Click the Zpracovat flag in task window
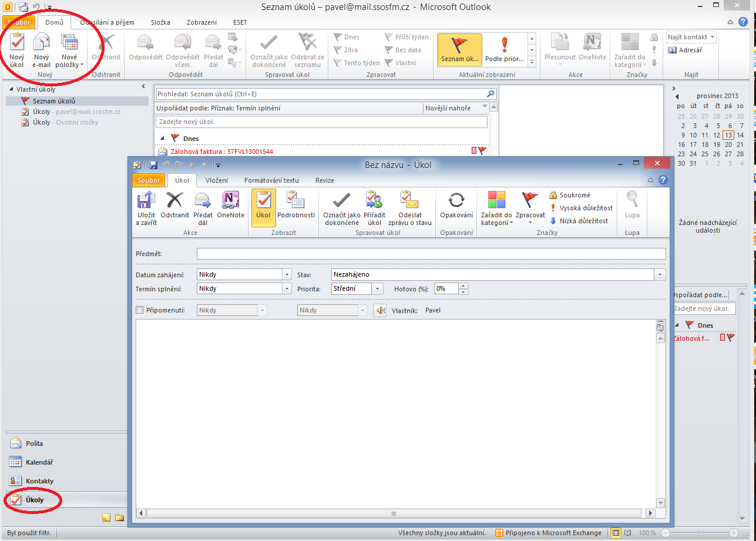This screenshot has height=541, width=756. [530, 208]
